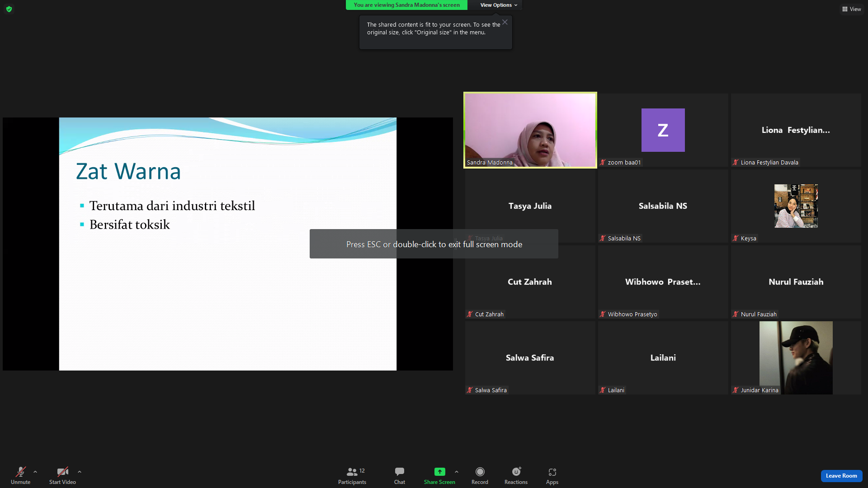The image size is (868, 488).
Task: Select Salwa Safira participant tile
Action: [530, 358]
